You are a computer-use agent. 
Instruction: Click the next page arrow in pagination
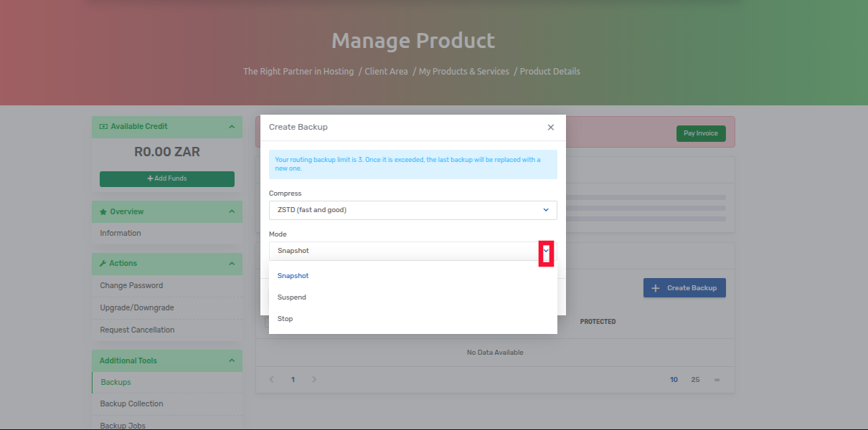314,379
